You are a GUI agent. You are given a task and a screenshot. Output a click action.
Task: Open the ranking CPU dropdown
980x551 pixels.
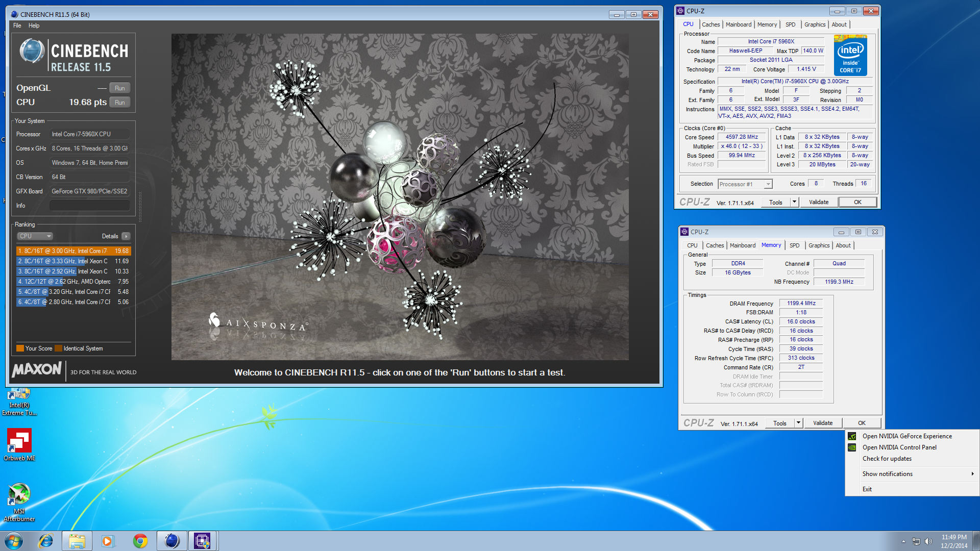pyautogui.click(x=35, y=236)
